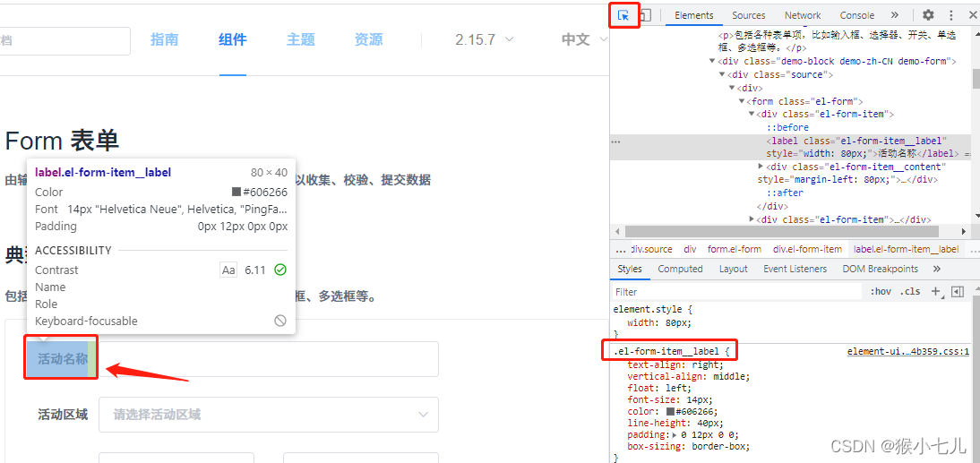
Task: Open the DOM Breakpoints sub-tab
Action: point(880,269)
